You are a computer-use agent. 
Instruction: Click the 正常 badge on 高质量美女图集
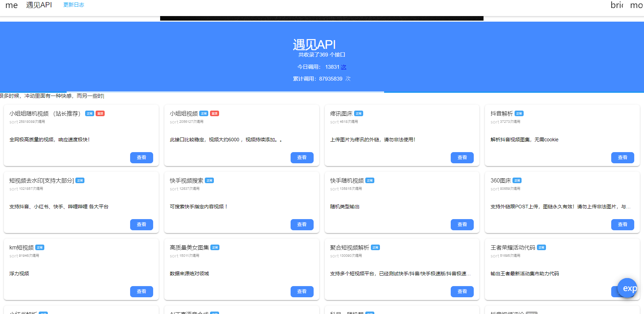215,247
